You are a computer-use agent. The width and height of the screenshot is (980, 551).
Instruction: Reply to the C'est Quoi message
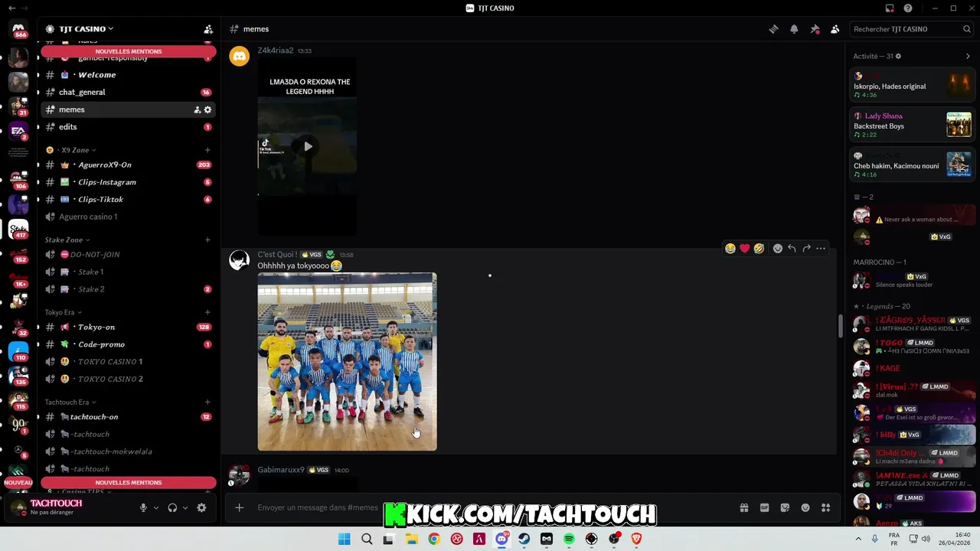(792, 249)
